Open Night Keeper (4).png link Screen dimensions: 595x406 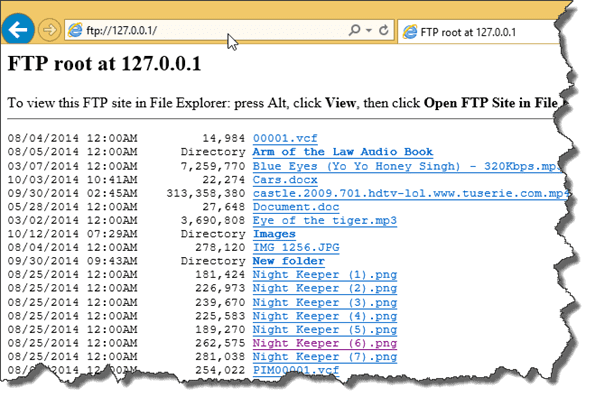pyautogui.click(x=325, y=316)
